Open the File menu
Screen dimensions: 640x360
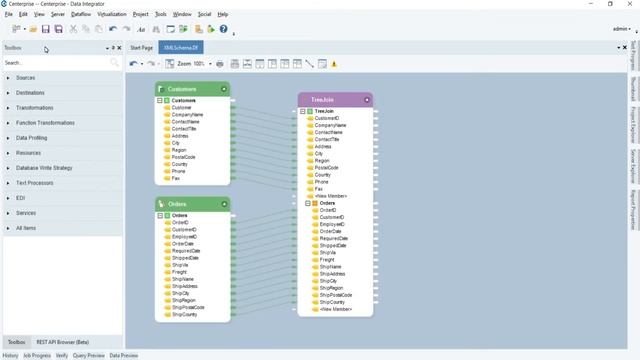point(9,14)
